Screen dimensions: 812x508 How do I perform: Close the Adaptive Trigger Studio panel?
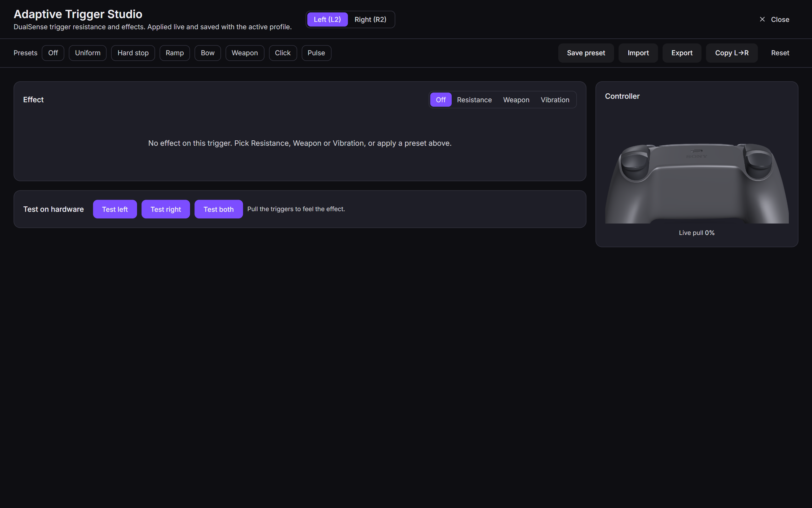774,19
